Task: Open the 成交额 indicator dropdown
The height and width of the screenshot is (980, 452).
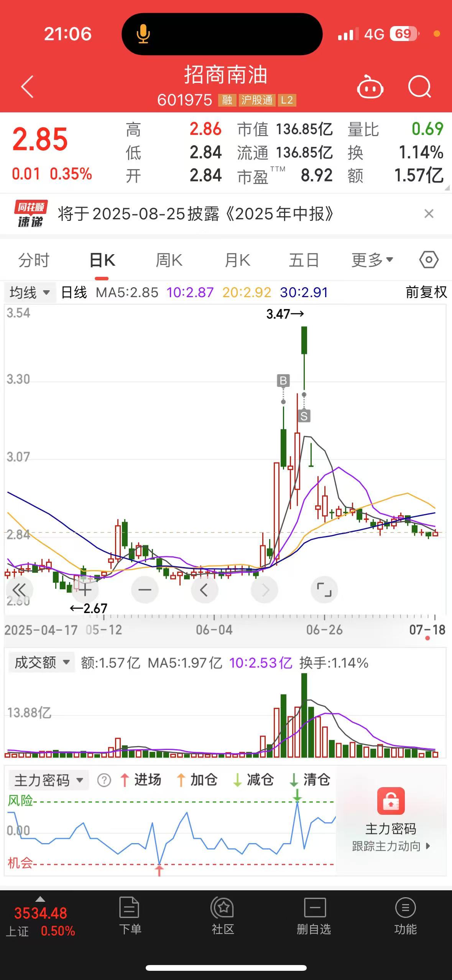Action: point(41,662)
